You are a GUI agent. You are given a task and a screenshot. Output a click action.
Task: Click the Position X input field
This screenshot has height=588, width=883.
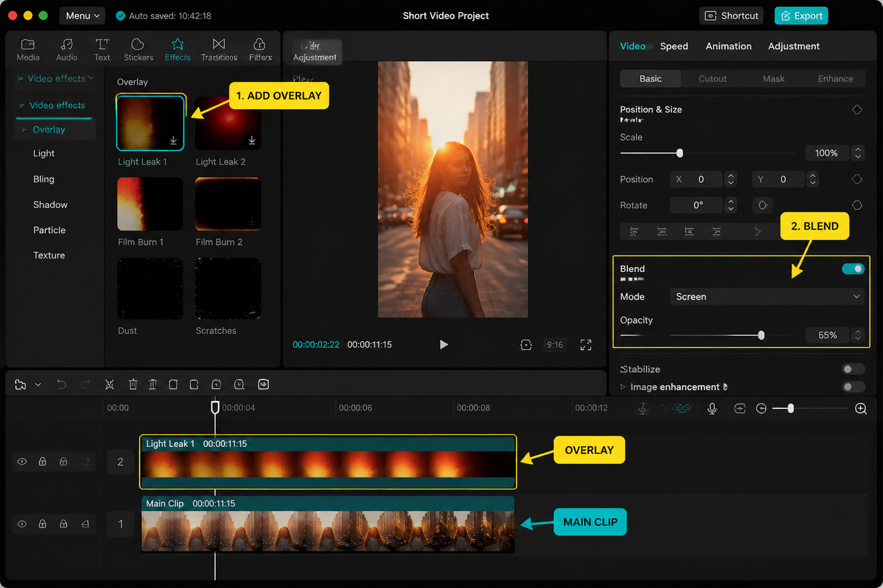point(696,180)
